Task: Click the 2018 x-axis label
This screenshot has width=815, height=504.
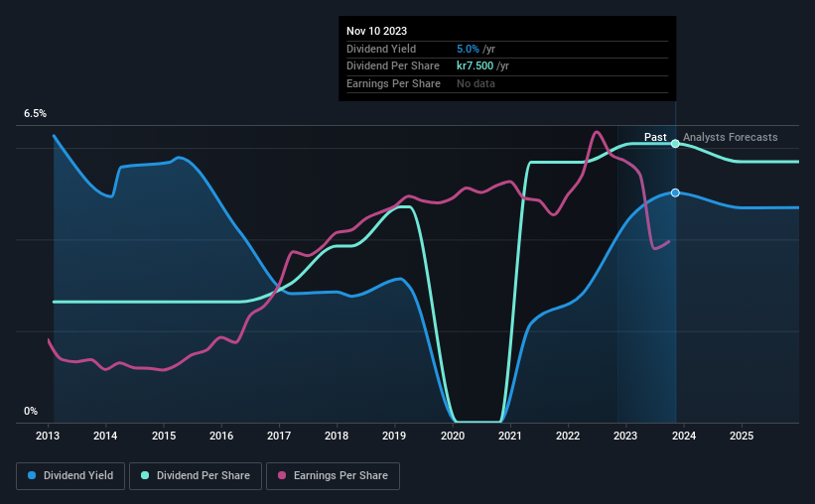Action: pos(337,436)
